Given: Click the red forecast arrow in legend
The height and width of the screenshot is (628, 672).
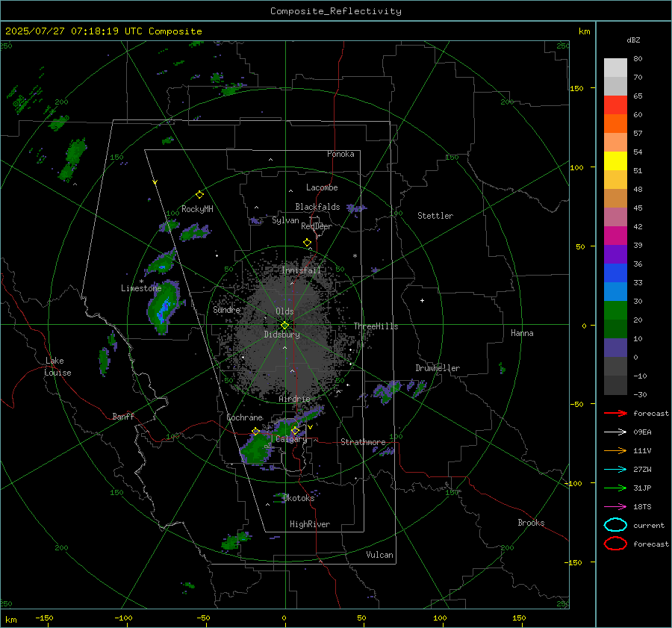Looking at the screenshot, I should pos(615,413).
